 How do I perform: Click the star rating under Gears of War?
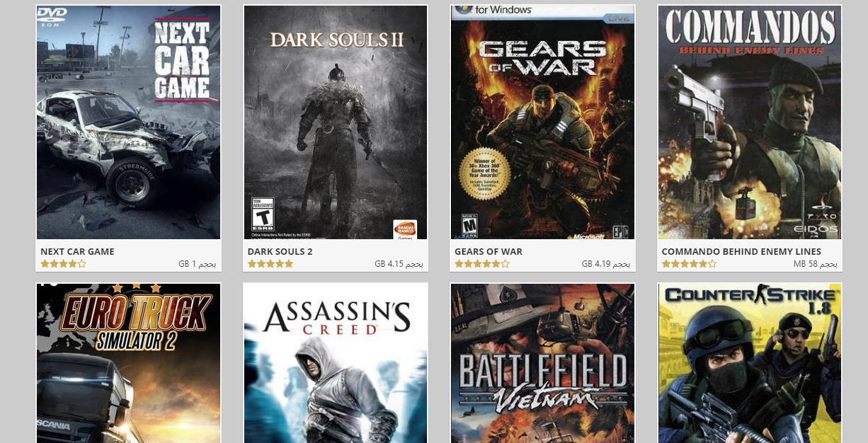(x=481, y=264)
